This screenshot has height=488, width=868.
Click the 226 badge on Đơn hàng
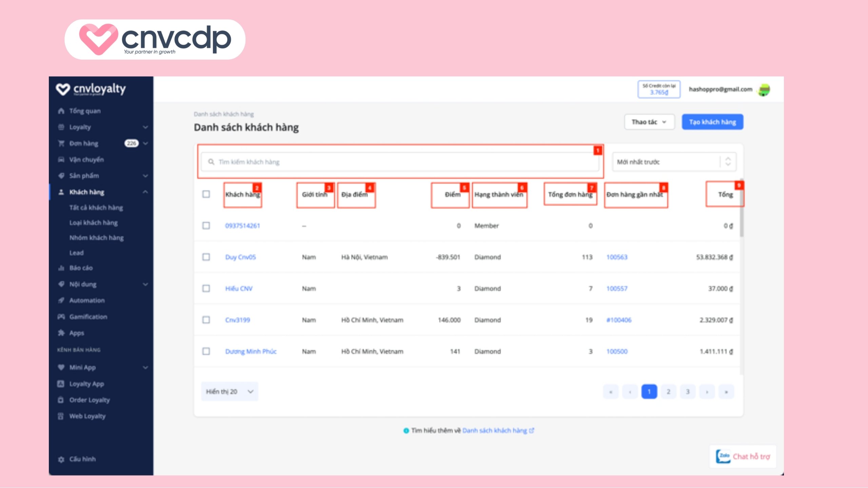(x=132, y=143)
